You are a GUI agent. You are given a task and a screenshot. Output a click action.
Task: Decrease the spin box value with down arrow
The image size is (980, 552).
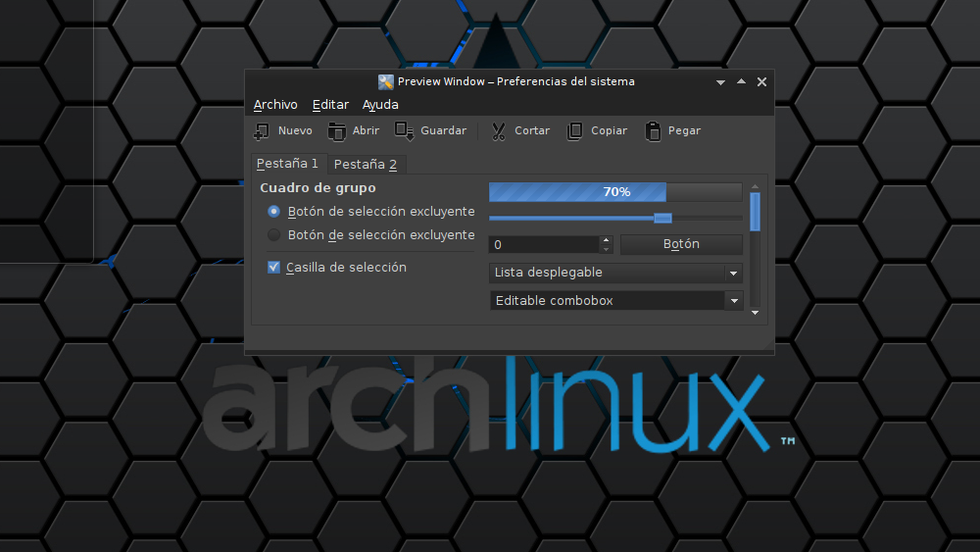point(605,249)
